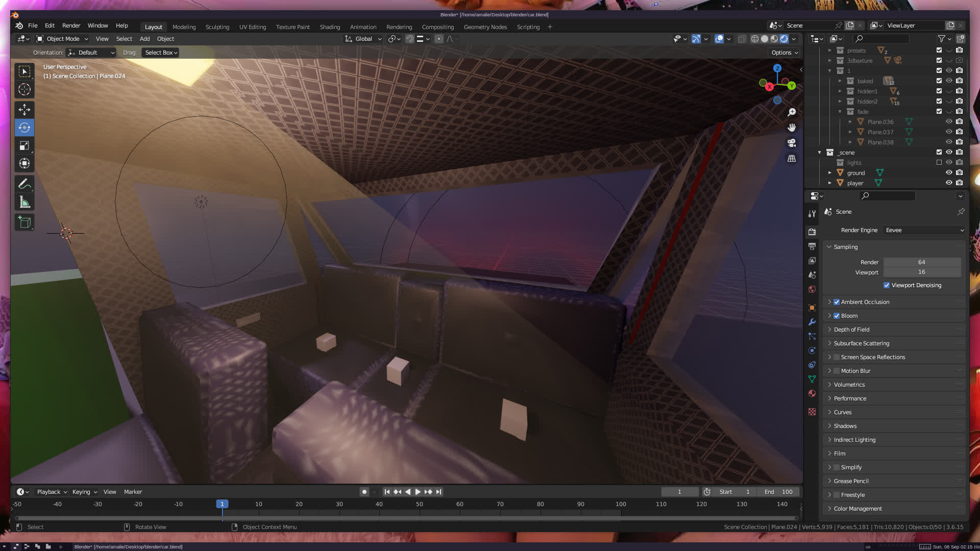Activate the Measure tool
The height and width of the screenshot is (551, 980).
[24, 202]
